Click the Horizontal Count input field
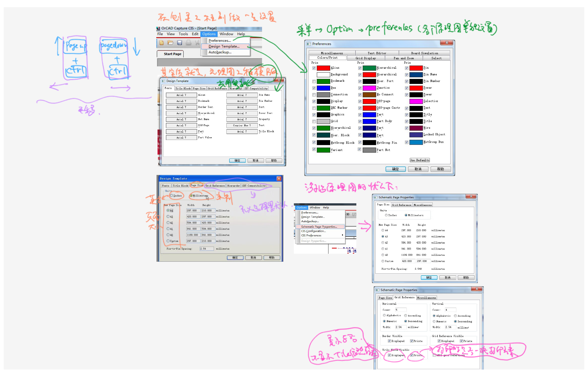 click(x=400, y=310)
